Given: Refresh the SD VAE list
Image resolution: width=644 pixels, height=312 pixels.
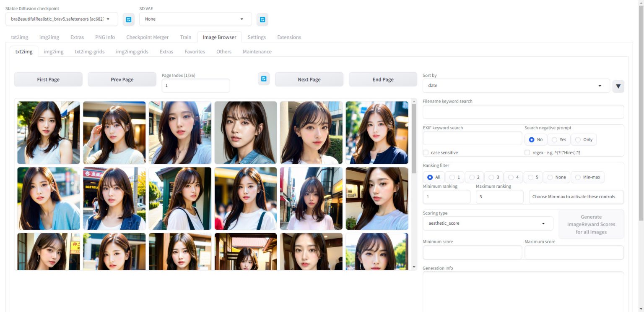Looking at the screenshot, I should pyautogui.click(x=262, y=19).
